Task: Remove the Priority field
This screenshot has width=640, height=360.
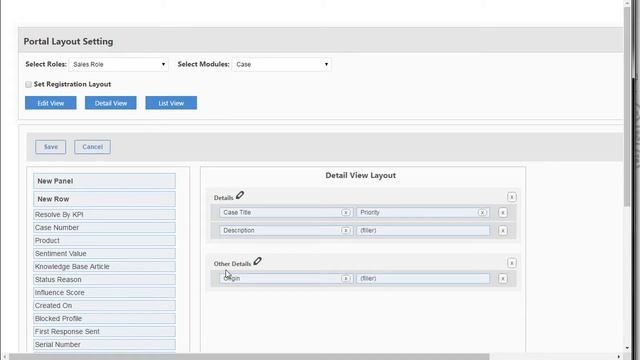Action: point(482,213)
